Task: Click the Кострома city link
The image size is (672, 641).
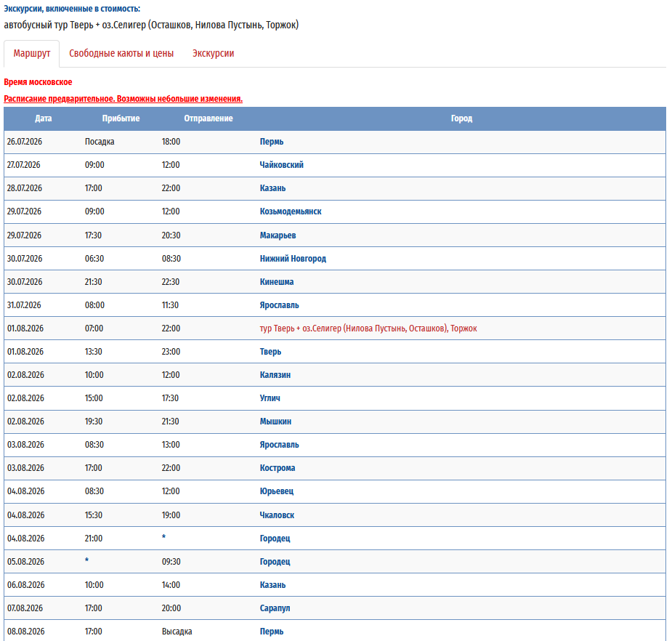Action: [278, 468]
